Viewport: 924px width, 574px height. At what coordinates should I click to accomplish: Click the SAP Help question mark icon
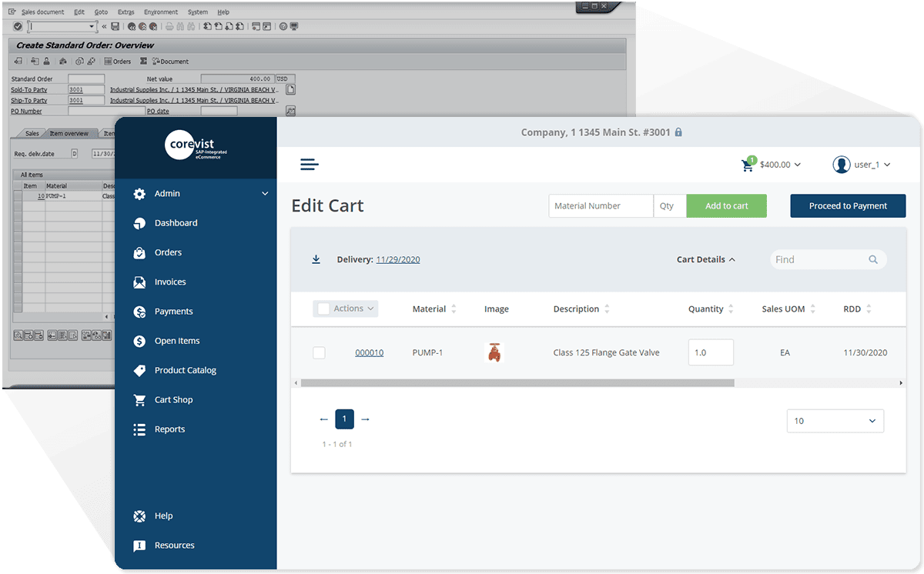(283, 26)
